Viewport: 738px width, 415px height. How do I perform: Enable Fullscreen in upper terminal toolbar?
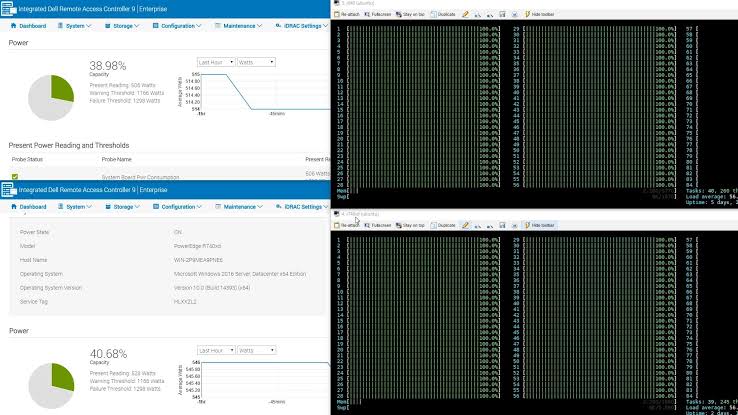pyautogui.click(x=378, y=15)
